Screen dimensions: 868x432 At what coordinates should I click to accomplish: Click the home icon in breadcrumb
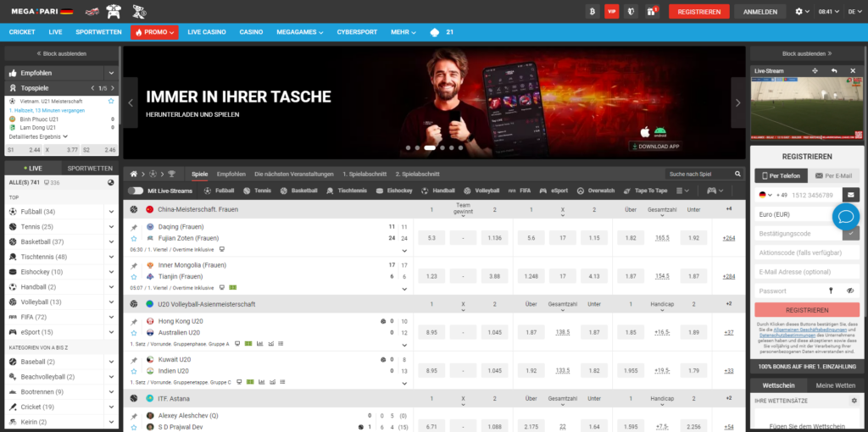point(134,174)
